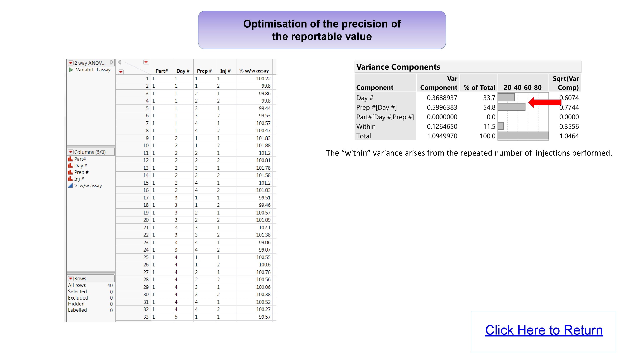Click the nominal icon beside Prep # column
Image resolution: width=644 pixels, height=362 pixels.
[70, 172]
